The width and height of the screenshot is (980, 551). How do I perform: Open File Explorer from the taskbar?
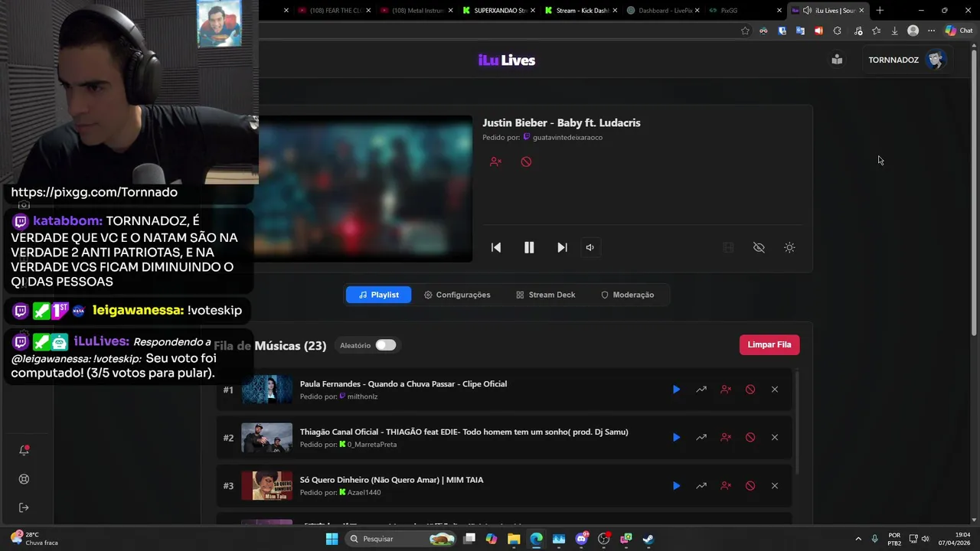(x=514, y=539)
